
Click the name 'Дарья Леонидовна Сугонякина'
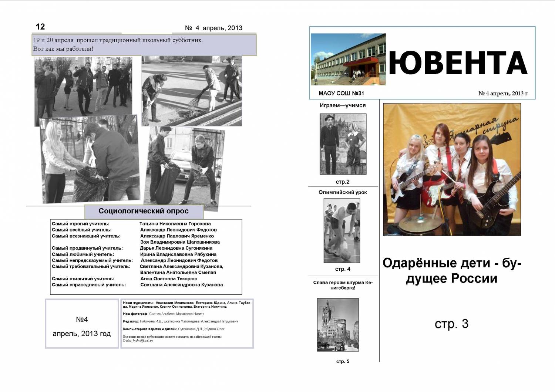coord(176,248)
